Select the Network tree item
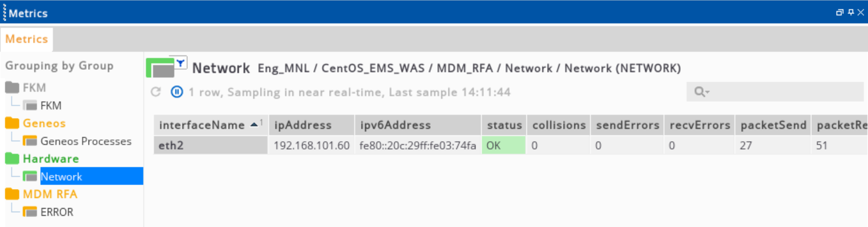Screen dimensions: 868x227 tap(61, 176)
